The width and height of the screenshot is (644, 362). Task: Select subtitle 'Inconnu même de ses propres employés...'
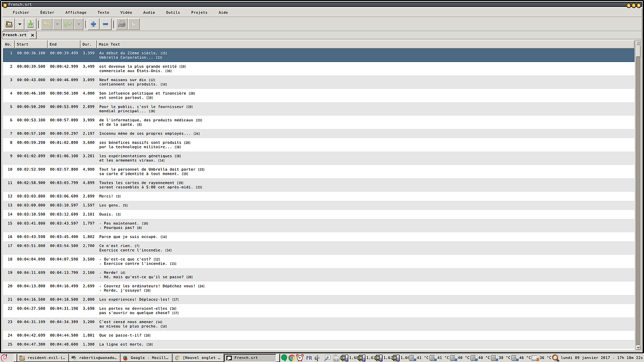145,133
